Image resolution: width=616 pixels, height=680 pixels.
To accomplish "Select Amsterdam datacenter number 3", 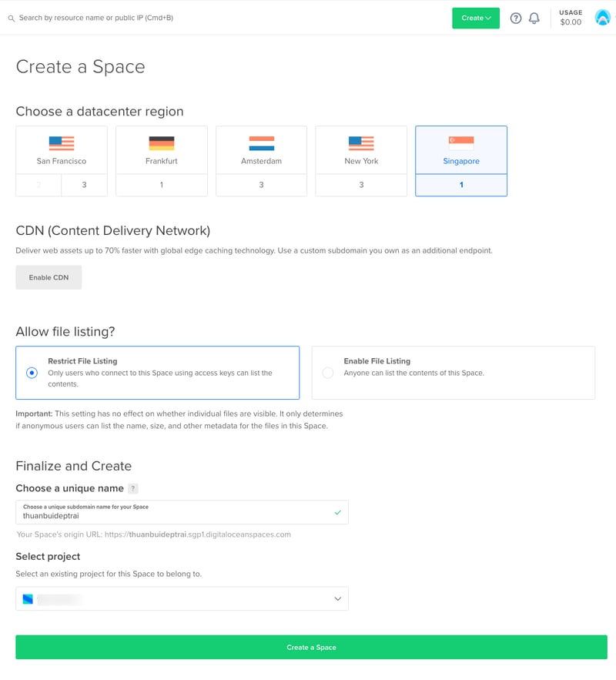I will [x=261, y=185].
